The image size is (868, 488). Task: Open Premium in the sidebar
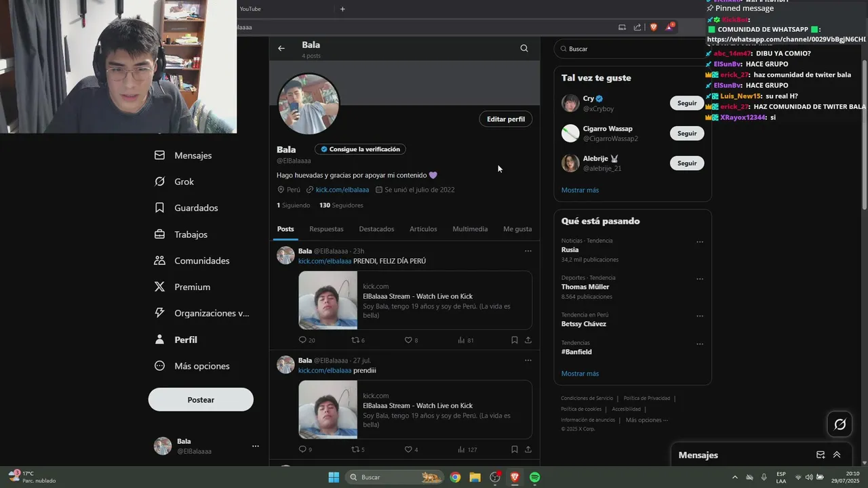tap(182, 287)
